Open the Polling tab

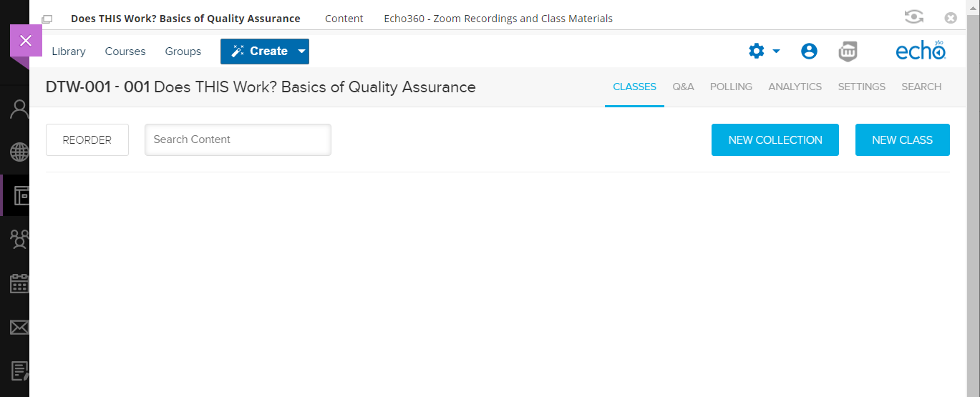coord(731,87)
